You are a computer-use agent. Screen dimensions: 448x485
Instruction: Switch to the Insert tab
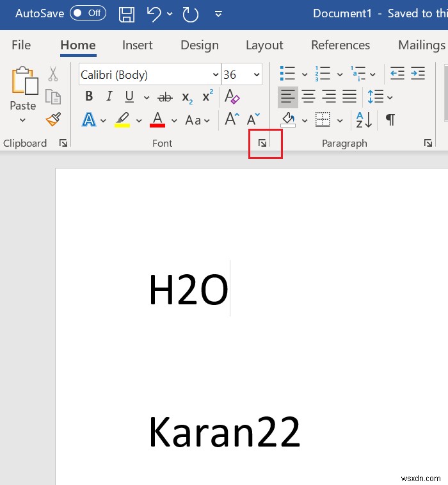[138, 45]
